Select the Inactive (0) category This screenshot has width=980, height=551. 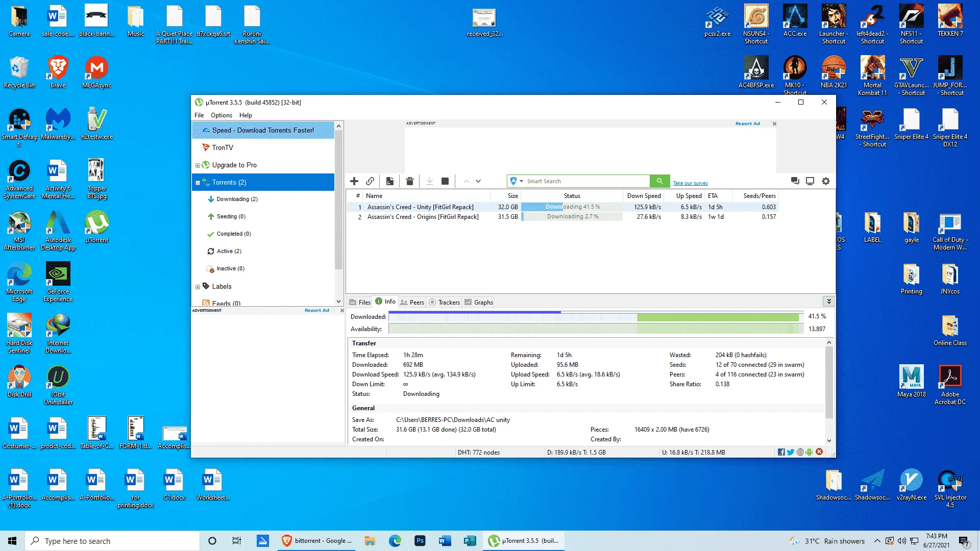(x=230, y=268)
